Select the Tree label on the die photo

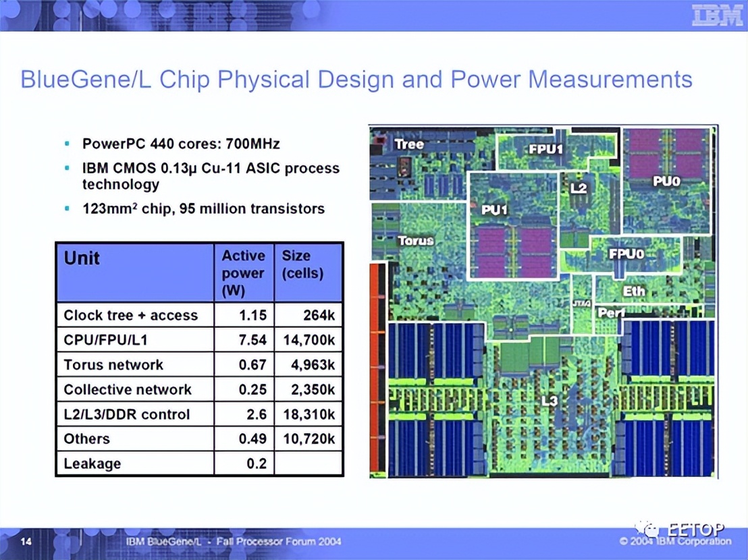pos(410,144)
